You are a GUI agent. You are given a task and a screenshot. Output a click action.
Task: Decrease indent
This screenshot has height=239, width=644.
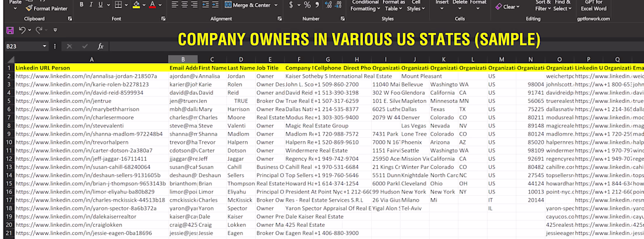pyautogui.click(x=207, y=5)
